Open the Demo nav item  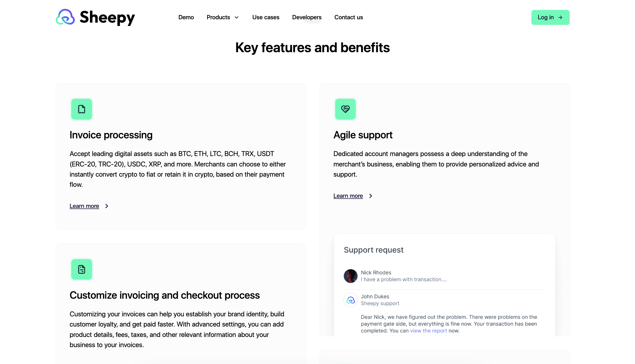186,17
